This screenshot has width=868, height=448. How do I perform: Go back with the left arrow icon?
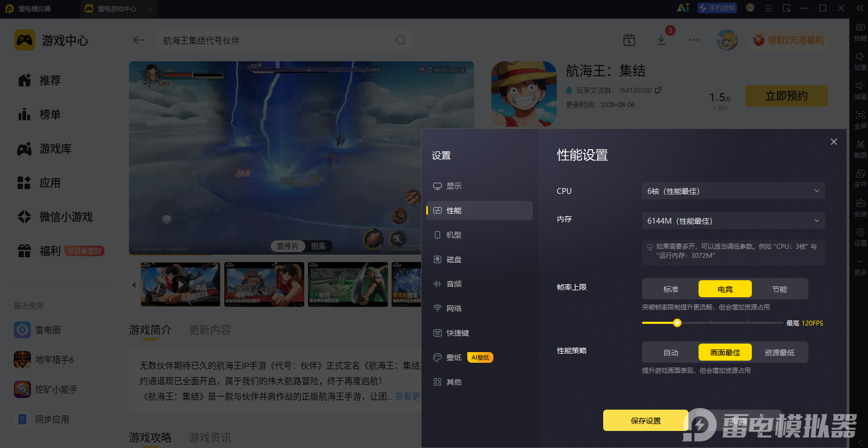tap(139, 40)
